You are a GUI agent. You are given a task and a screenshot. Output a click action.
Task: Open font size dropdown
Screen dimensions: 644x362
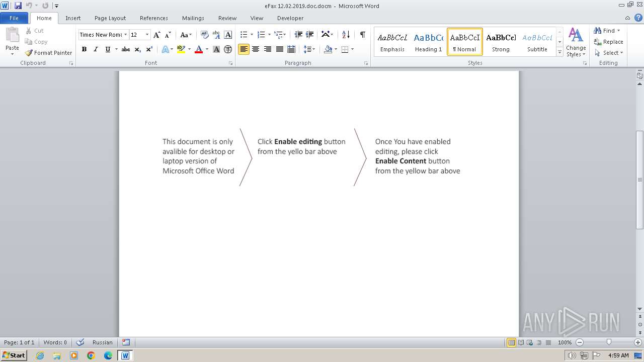(147, 35)
